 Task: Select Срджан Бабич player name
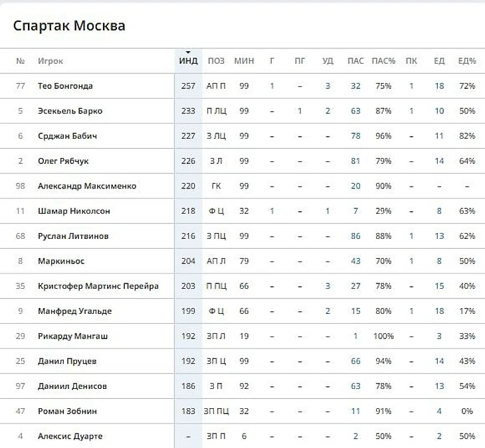coord(67,136)
